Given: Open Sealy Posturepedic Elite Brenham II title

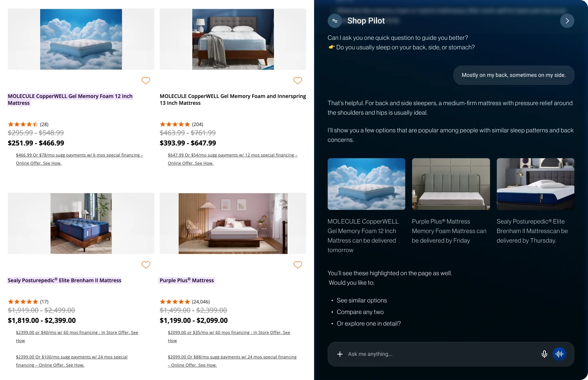Looking at the screenshot, I should [x=64, y=280].
